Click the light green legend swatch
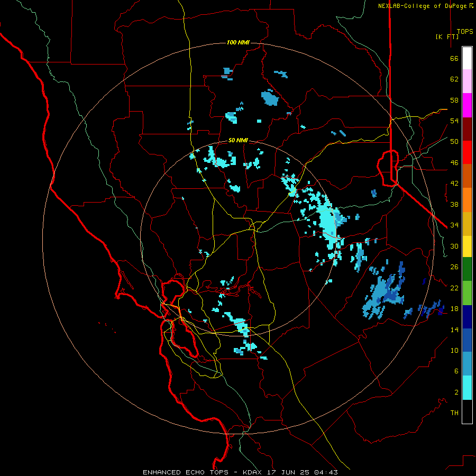Image resolution: width=476 pixels, height=476 pixels. coord(467,293)
